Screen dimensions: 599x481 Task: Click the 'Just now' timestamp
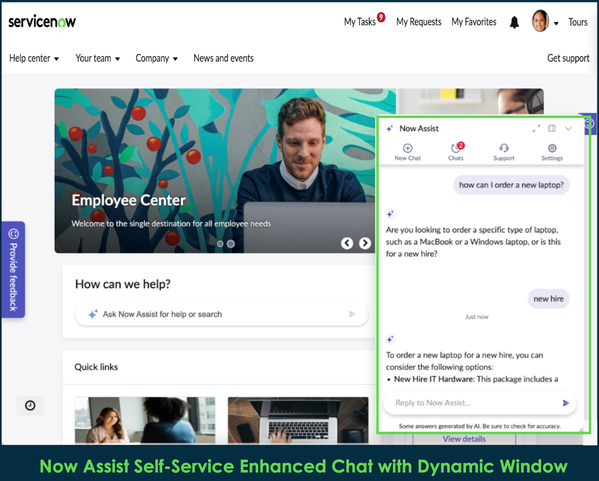477,317
